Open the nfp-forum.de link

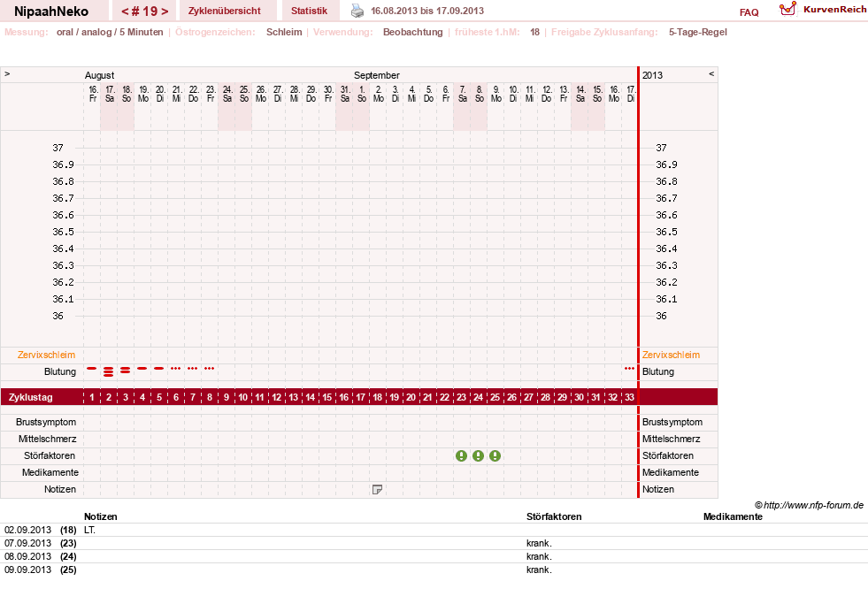pyautogui.click(x=809, y=505)
